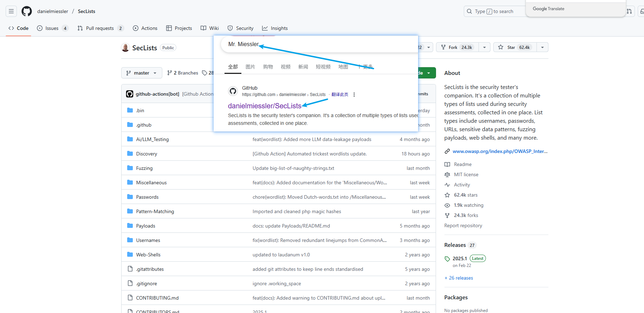
Task: Click the link icon beside the OWASP URL
Action: 447,151
